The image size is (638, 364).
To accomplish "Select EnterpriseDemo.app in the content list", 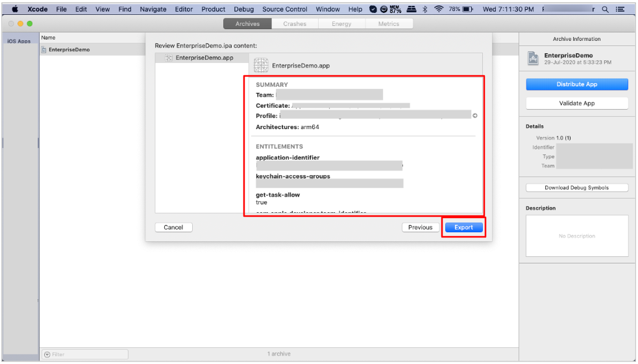I will click(202, 58).
